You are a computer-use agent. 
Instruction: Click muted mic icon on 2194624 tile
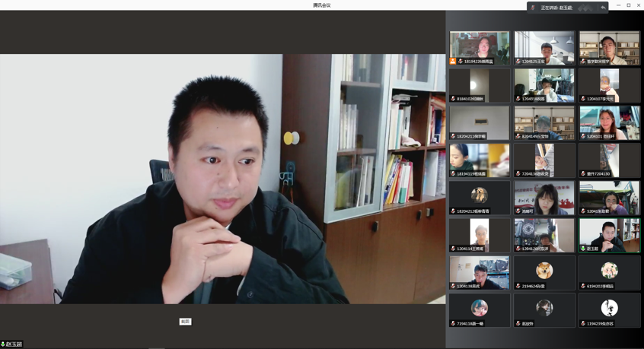coord(518,286)
